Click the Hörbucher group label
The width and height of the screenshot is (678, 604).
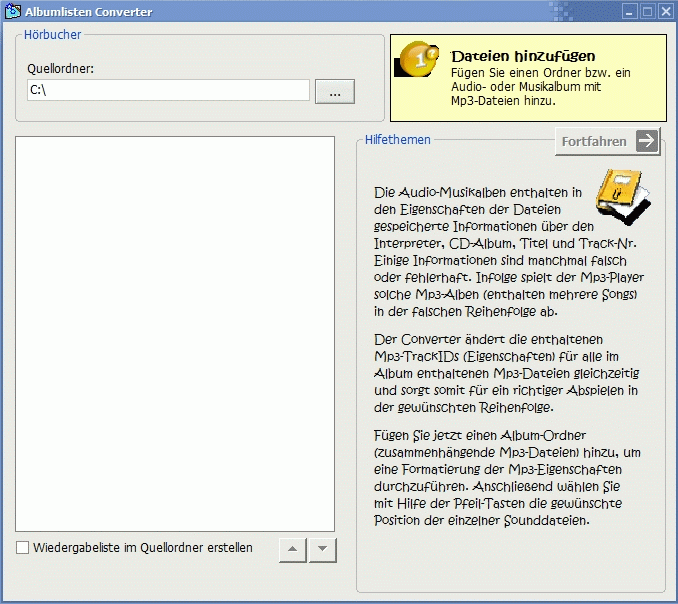53,35
